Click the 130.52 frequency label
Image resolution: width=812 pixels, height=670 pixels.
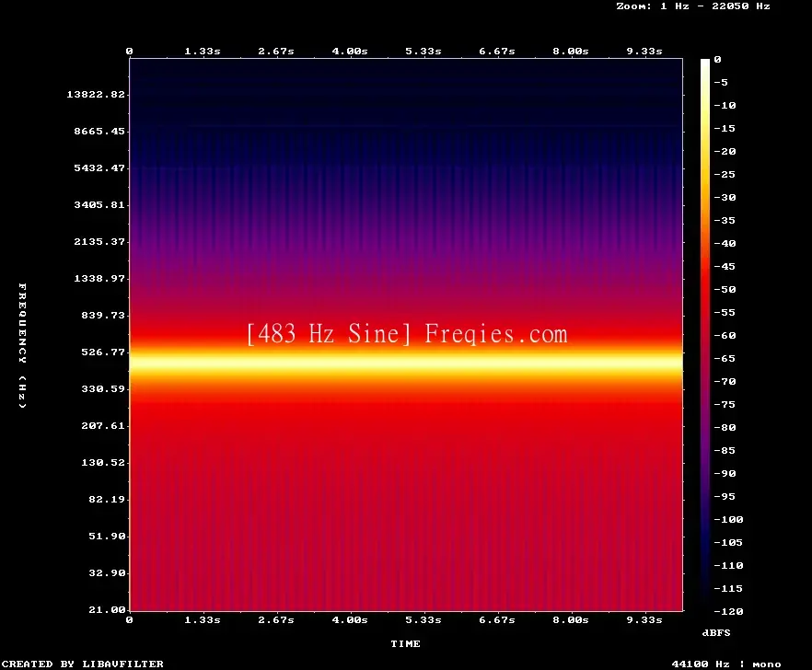(x=103, y=462)
